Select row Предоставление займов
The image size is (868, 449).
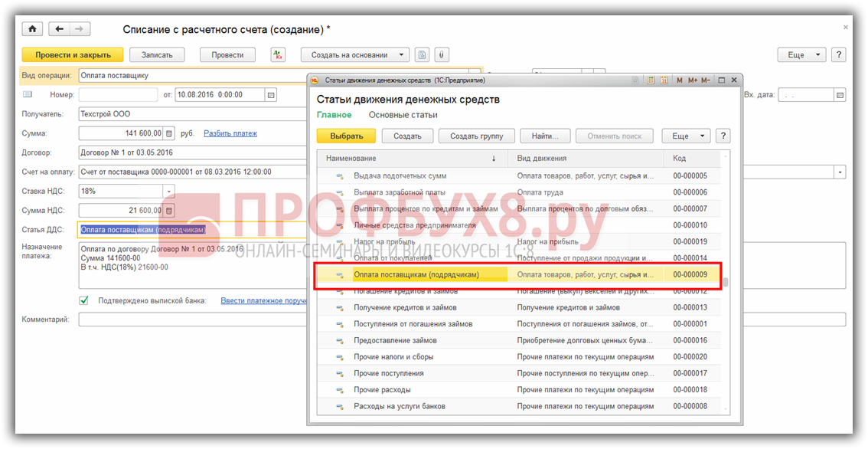pyautogui.click(x=518, y=341)
